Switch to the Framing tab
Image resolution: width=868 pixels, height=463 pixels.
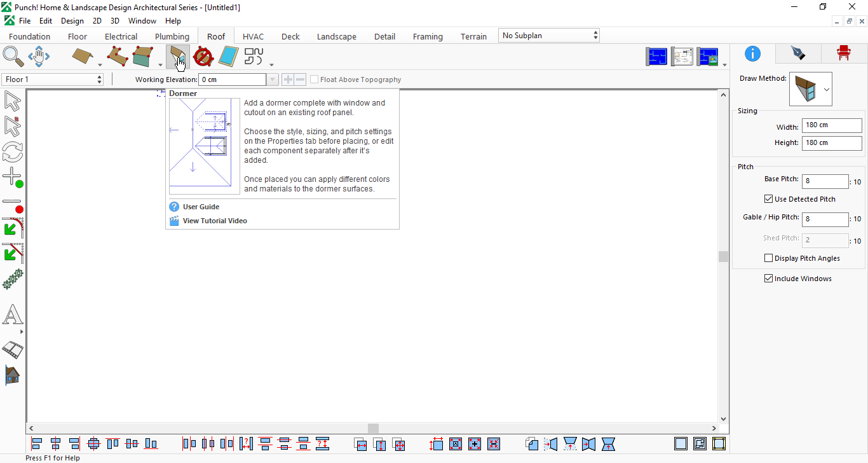[428, 36]
